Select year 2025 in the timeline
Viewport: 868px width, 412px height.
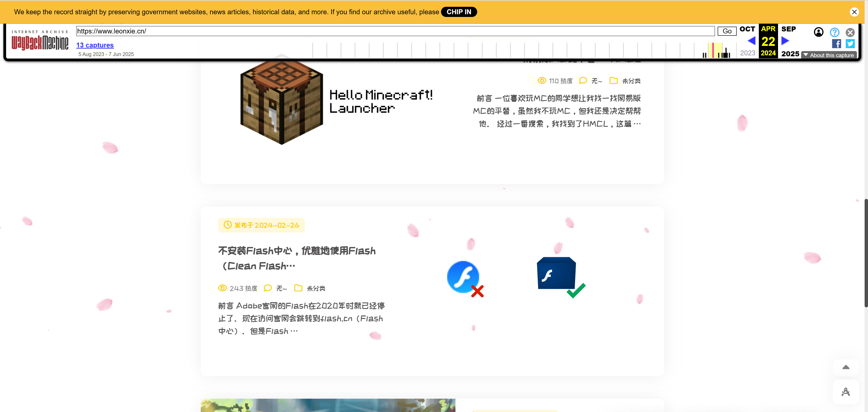(x=790, y=54)
